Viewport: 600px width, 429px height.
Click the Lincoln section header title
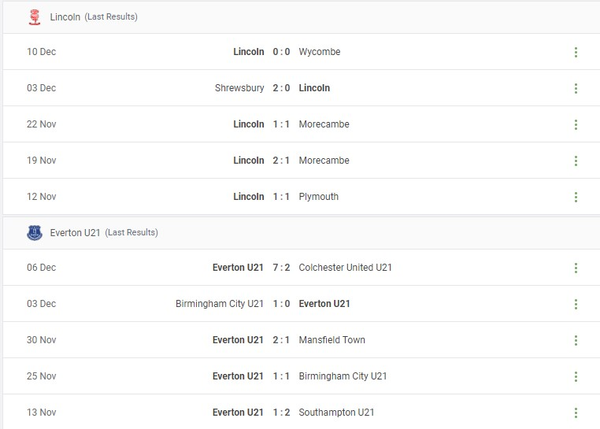[65, 17]
